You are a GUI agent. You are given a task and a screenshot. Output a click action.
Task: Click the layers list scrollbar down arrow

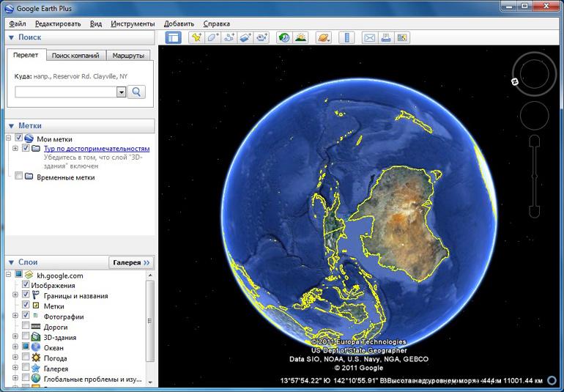point(150,382)
